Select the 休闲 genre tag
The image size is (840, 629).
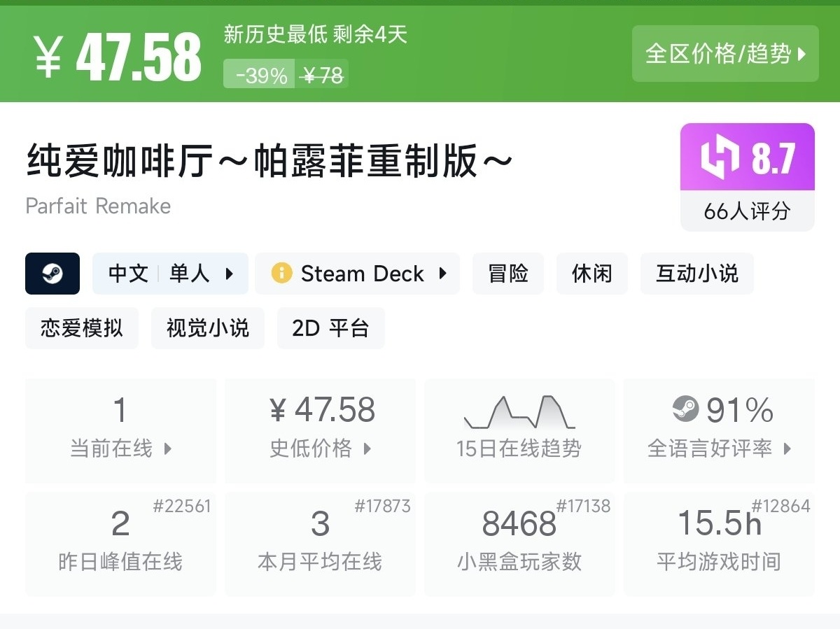[592, 274]
